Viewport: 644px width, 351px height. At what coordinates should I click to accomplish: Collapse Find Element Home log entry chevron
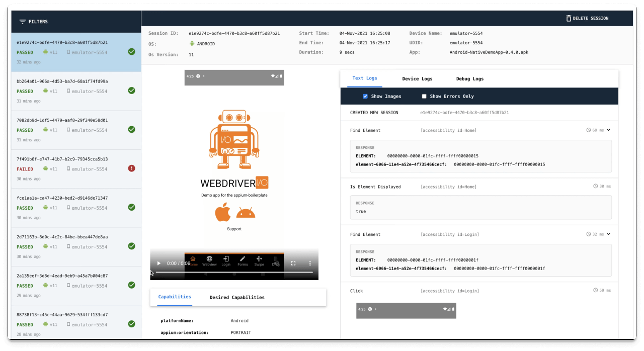(608, 130)
